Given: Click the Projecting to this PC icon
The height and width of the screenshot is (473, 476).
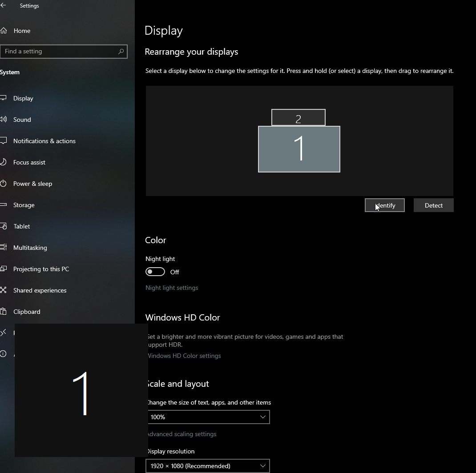Looking at the screenshot, I should tap(3, 269).
